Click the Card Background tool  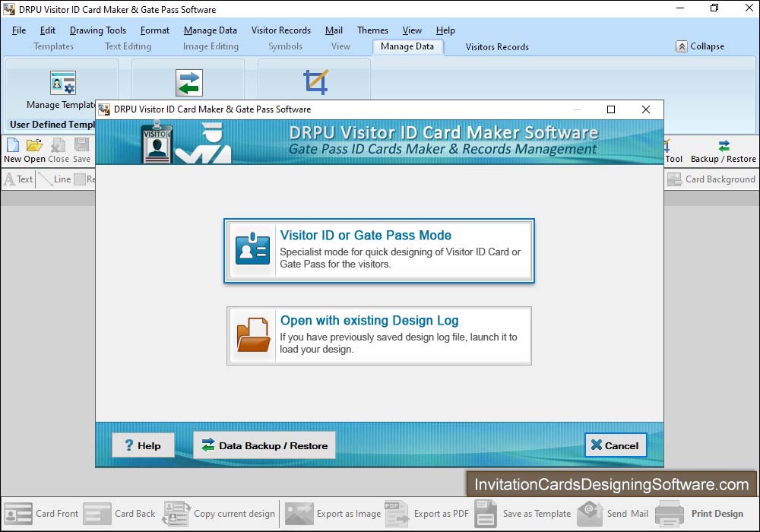click(x=711, y=179)
